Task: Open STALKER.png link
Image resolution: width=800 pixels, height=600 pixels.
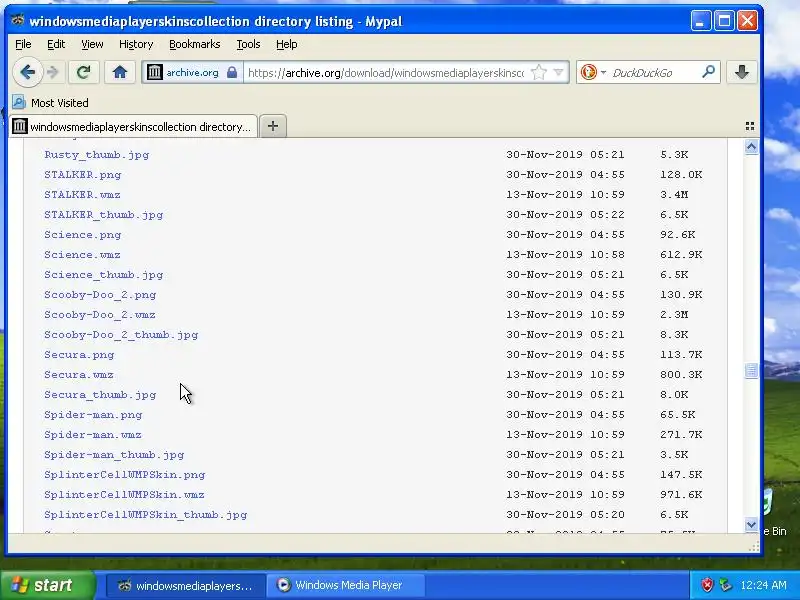Action: coord(83,174)
